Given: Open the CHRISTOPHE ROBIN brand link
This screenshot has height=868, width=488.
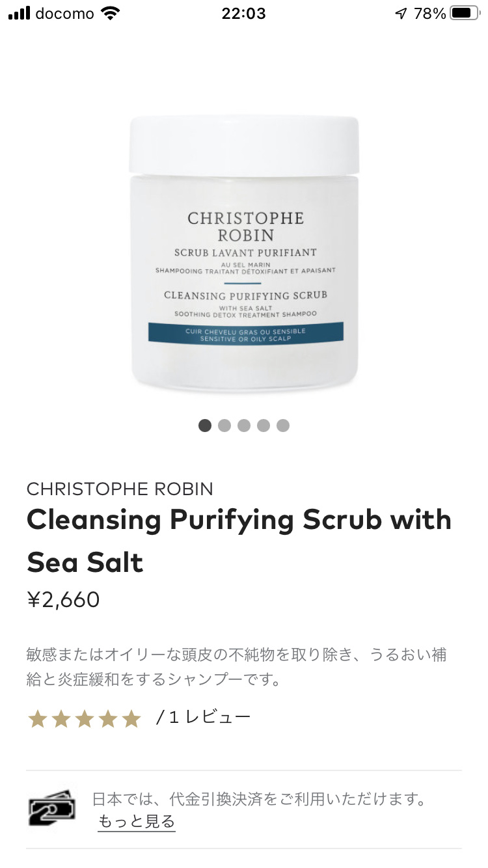Looking at the screenshot, I should (120, 489).
